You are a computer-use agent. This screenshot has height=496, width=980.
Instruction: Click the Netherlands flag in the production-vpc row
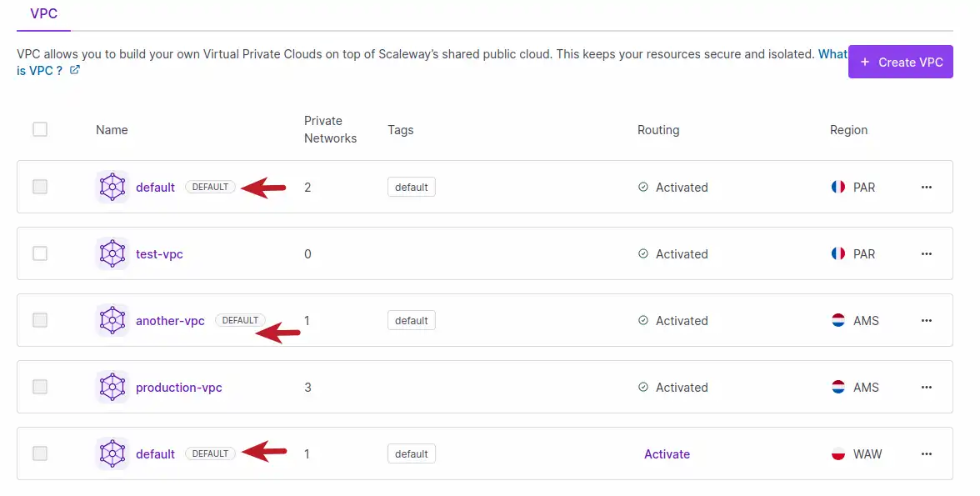click(x=838, y=387)
